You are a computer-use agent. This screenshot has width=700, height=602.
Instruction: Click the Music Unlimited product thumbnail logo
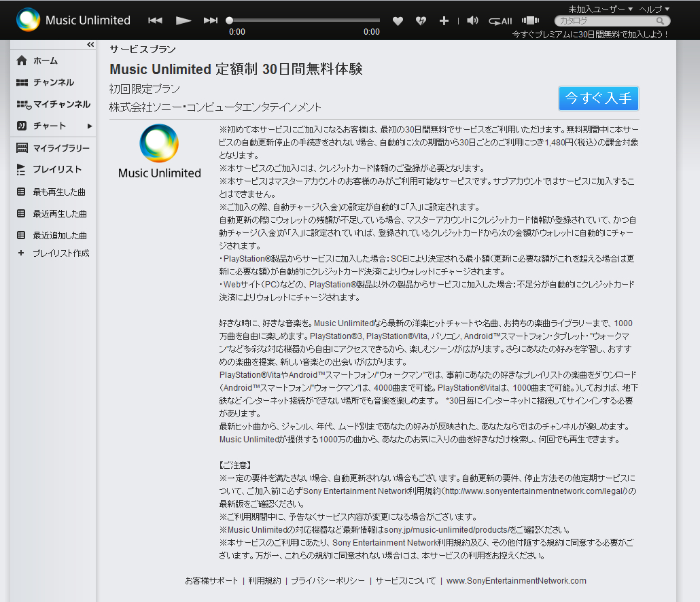(x=160, y=152)
